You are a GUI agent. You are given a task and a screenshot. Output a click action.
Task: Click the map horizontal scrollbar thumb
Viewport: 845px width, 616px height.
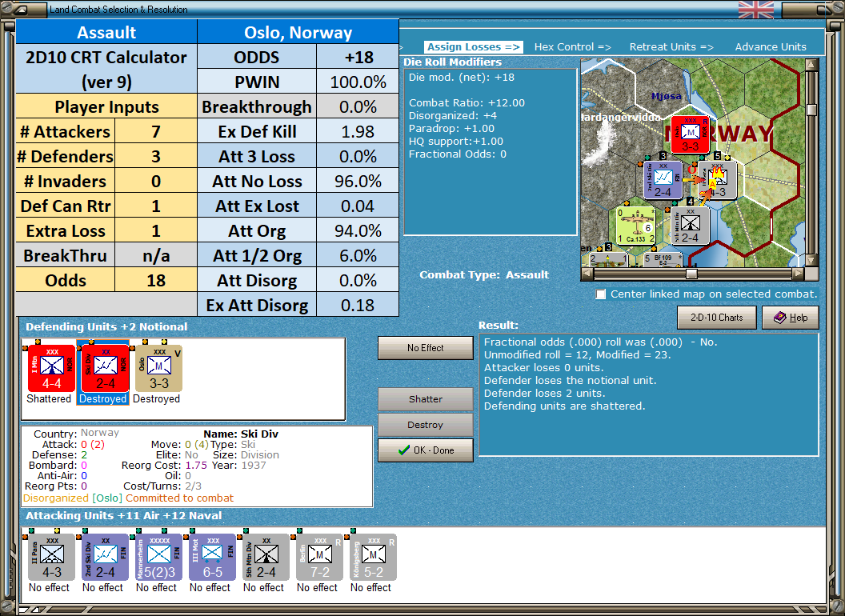tap(691, 274)
